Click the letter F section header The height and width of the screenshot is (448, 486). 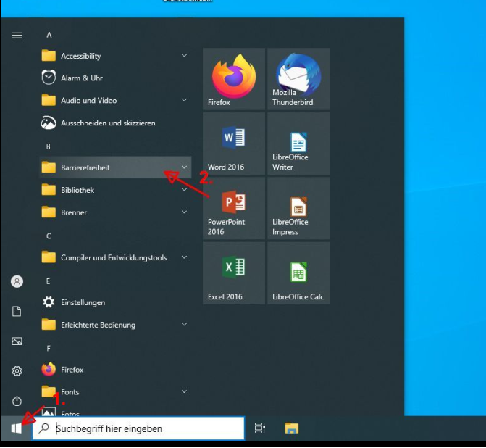coord(49,349)
